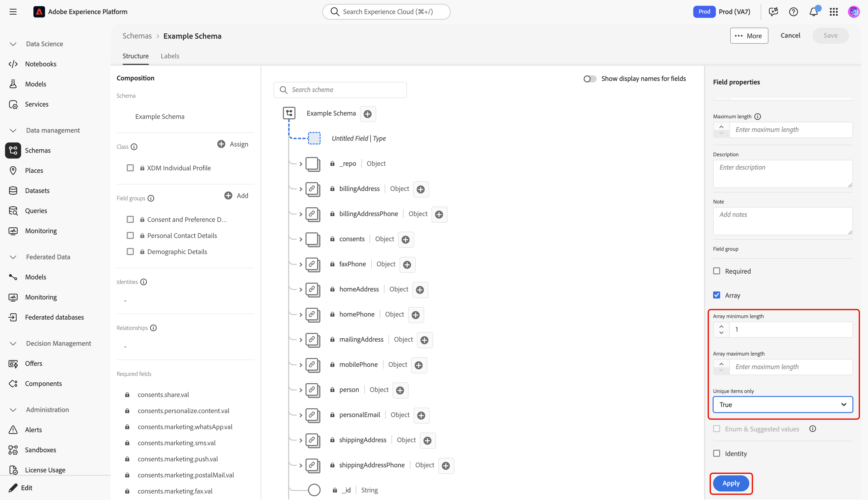The image size is (868, 500).
Task: Click the Apply button
Action: coord(730,483)
